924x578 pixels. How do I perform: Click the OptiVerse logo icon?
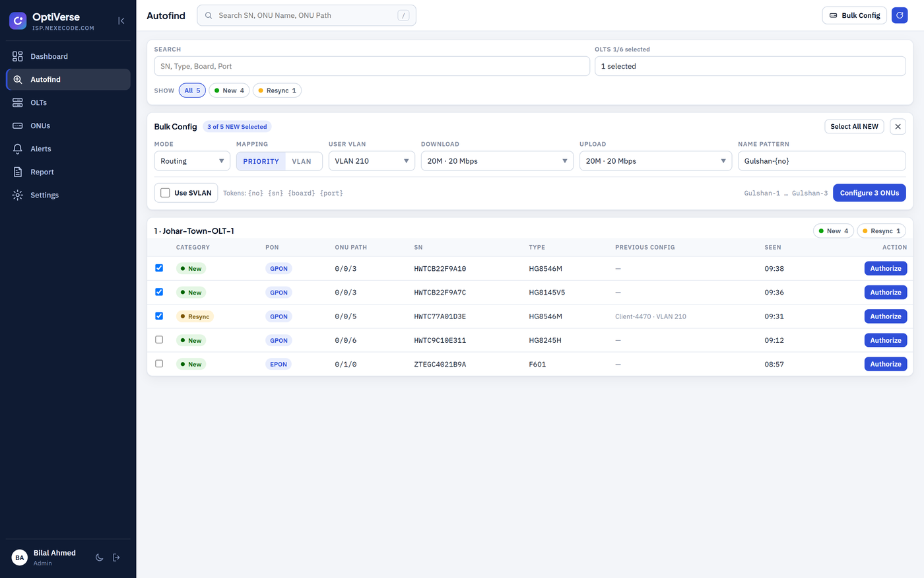click(18, 21)
